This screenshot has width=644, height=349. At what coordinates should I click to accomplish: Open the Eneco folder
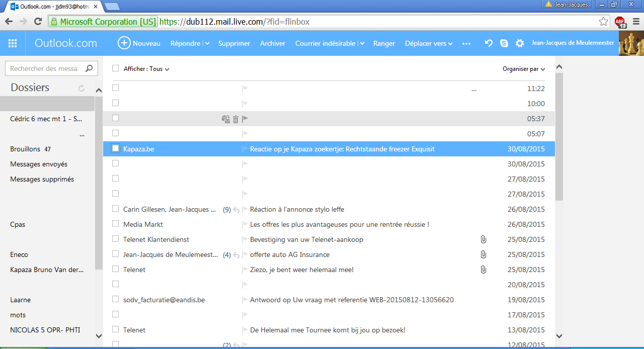[x=19, y=254]
